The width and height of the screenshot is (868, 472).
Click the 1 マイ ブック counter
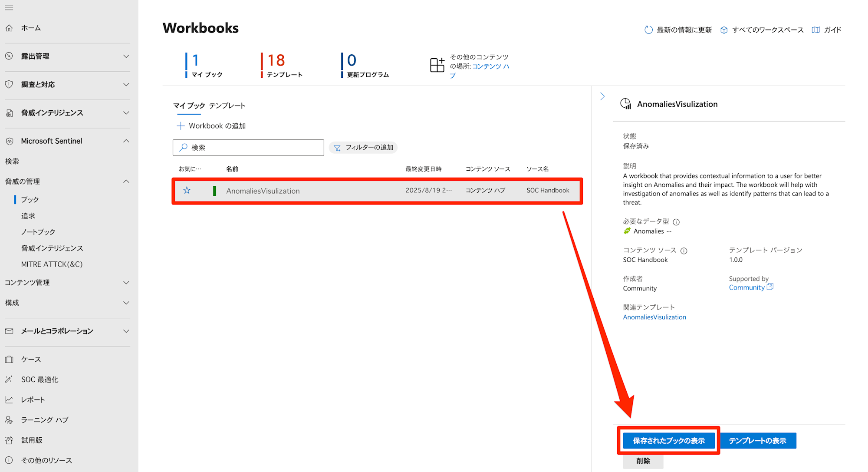(204, 65)
